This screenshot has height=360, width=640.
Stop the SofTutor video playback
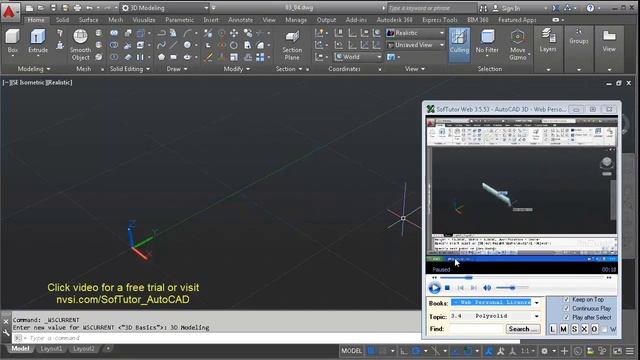click(x=447, y=288)
